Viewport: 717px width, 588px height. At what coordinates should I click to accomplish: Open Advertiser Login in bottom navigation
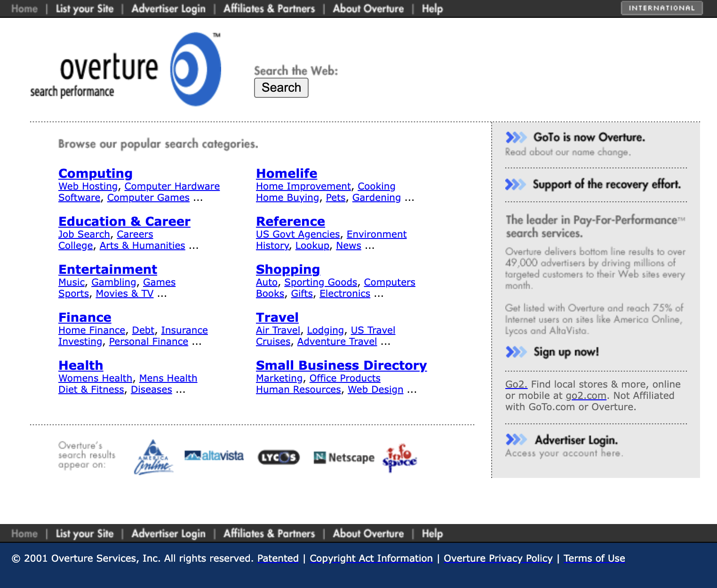168,533
